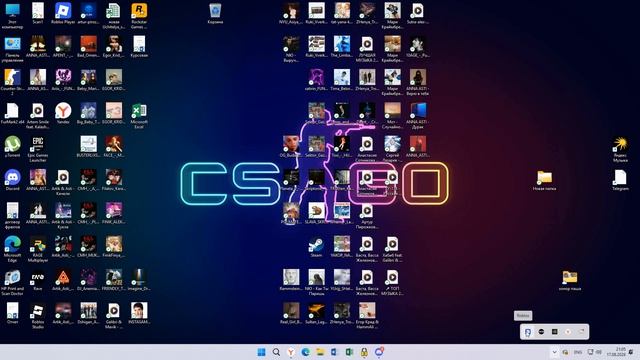640x360 pixels.
Task: Select the Sultan_Lag audio file
Action: coord(316,313)
